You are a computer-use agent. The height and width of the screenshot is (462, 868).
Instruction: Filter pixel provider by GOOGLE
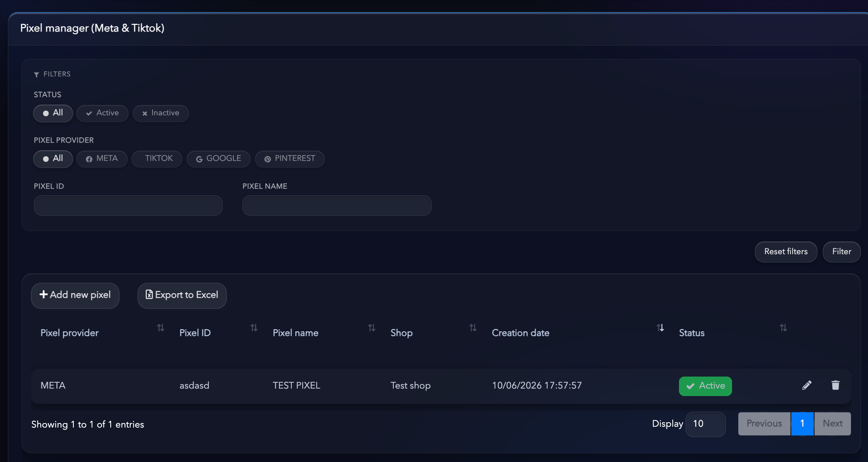click(x=218, y=159)
